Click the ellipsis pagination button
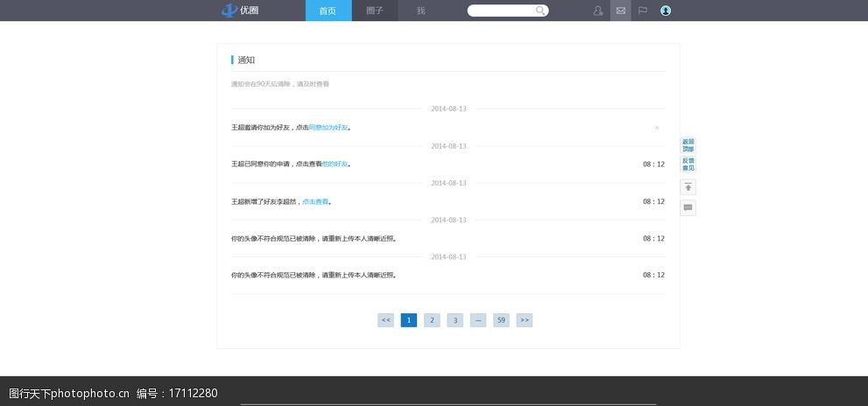The height and width of the screenshot is (406, 868). coord(478,320)
